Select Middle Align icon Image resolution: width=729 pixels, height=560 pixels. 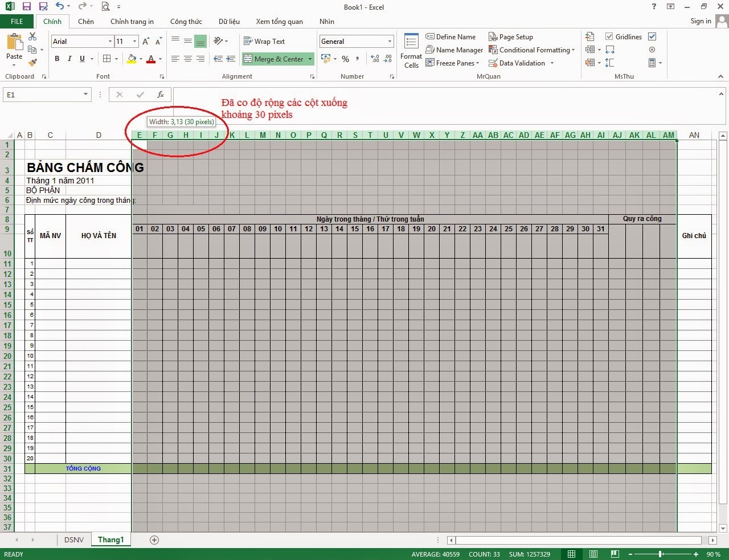tap(188, 41)
